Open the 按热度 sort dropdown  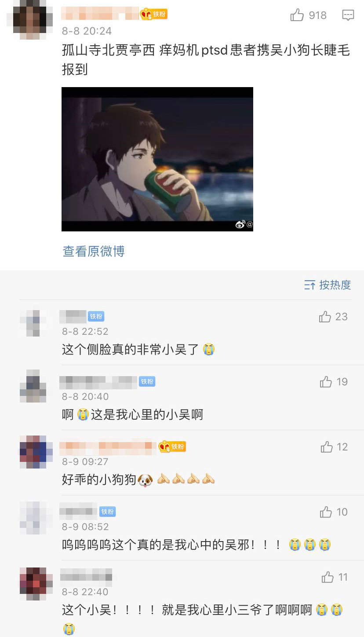coord(328,285)
